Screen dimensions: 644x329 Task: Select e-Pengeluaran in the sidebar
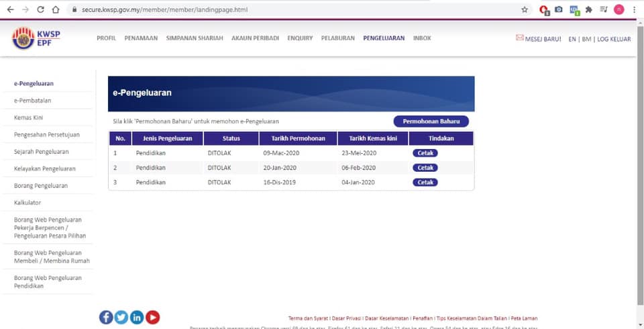(34, 83)
